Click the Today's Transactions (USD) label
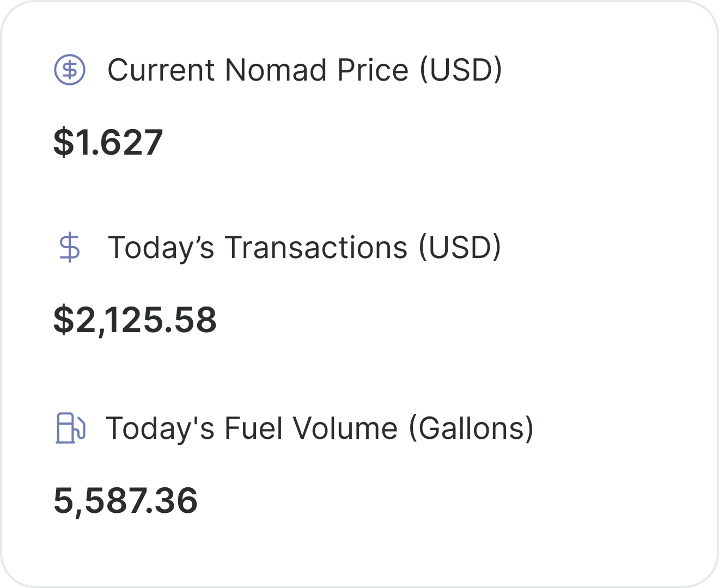 [x=305, y=248]
